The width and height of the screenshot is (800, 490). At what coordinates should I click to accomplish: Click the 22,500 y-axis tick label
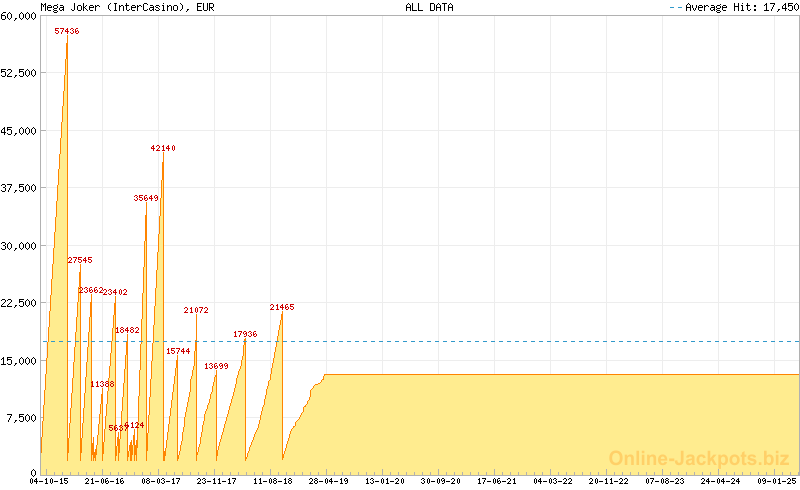(19, 303)
